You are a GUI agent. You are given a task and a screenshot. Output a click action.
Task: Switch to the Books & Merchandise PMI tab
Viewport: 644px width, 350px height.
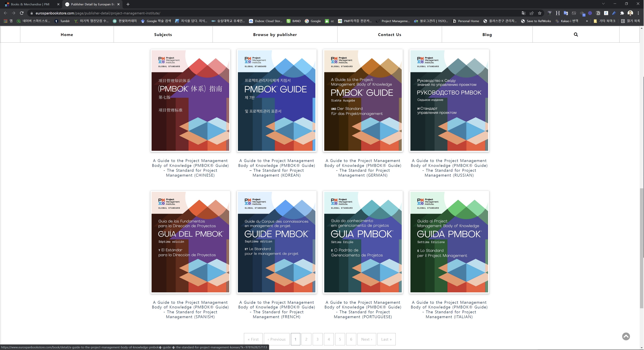tap(30, 4)
